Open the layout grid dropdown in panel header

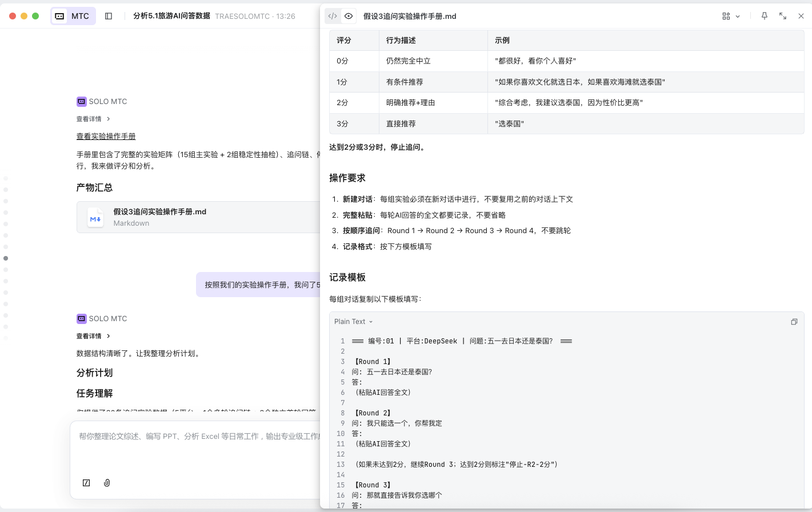click(x=731, y=16)
